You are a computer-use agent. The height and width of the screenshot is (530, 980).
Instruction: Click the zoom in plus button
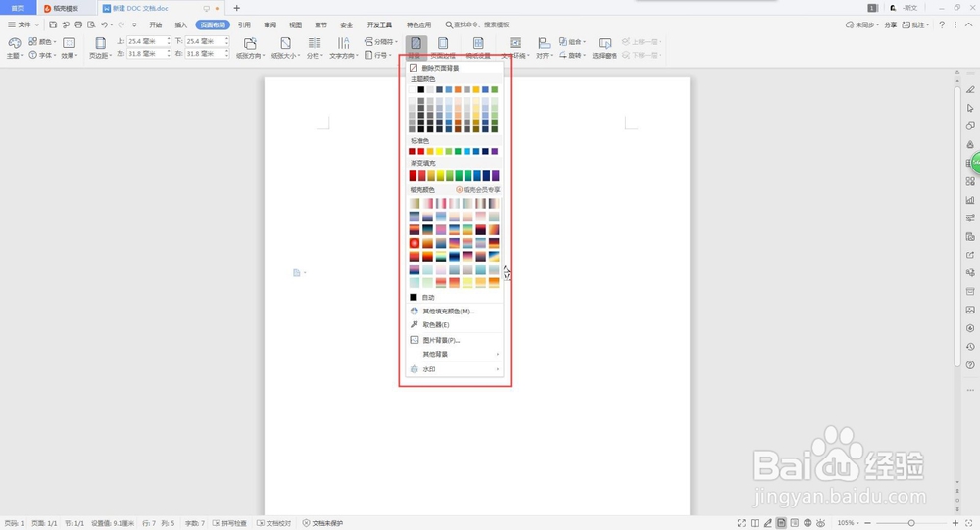(x=955, y=523)
